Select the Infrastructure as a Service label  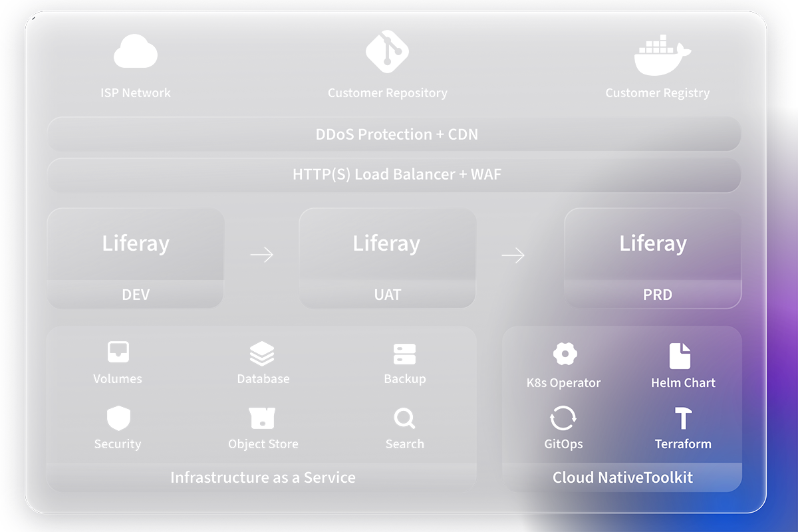pos(262,477)
